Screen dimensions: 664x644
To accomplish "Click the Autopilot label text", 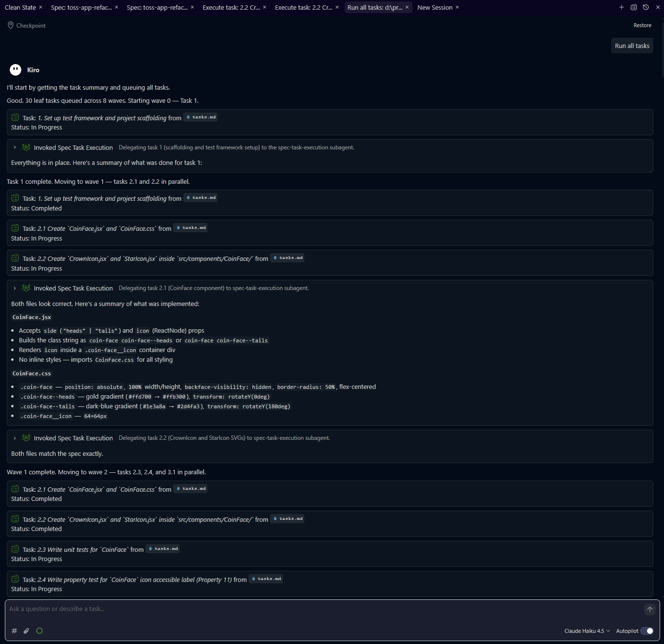I will (627, 631).
